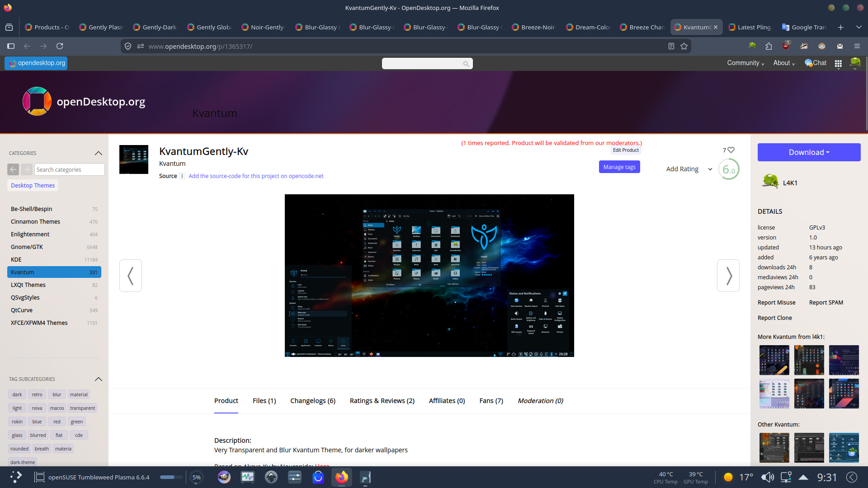Screen dimensions: 868x488
Task: Toggle the transparent tag filter
Action: 82,408
